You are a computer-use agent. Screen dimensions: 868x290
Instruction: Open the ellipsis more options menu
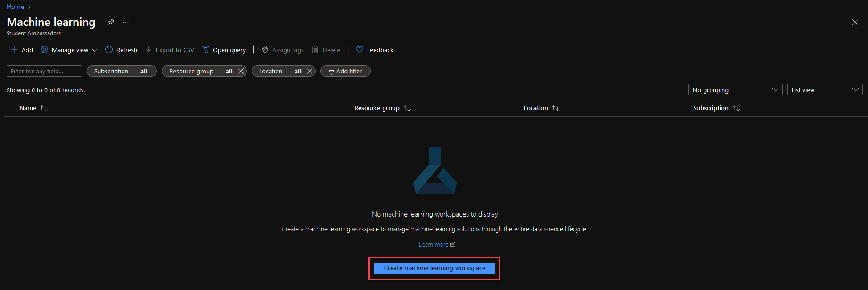click(126, 22)
